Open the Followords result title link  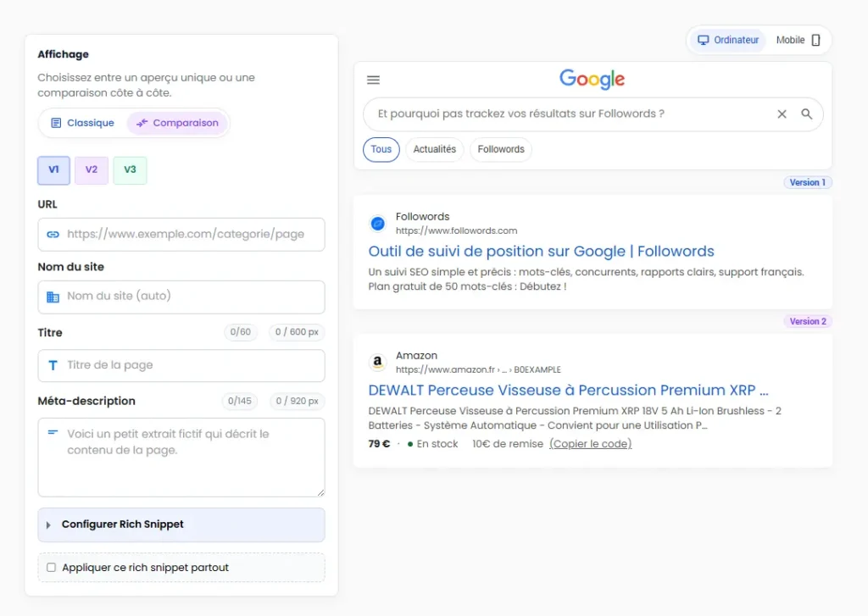point(541,251)
